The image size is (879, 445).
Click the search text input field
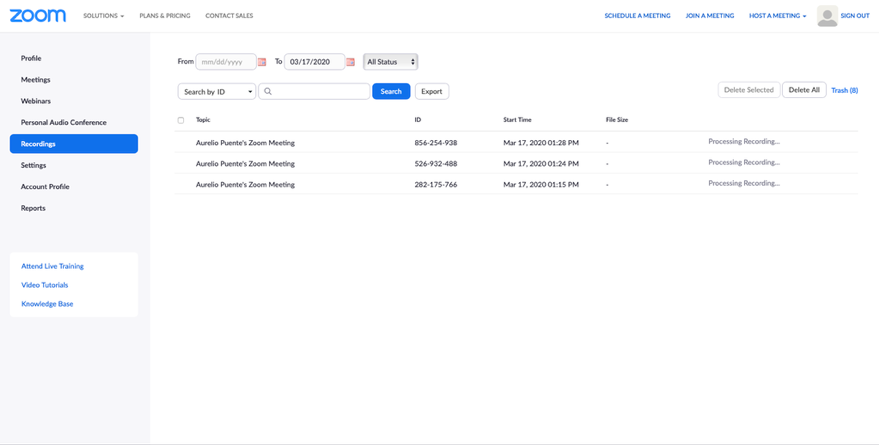click(x=314, y=91)
